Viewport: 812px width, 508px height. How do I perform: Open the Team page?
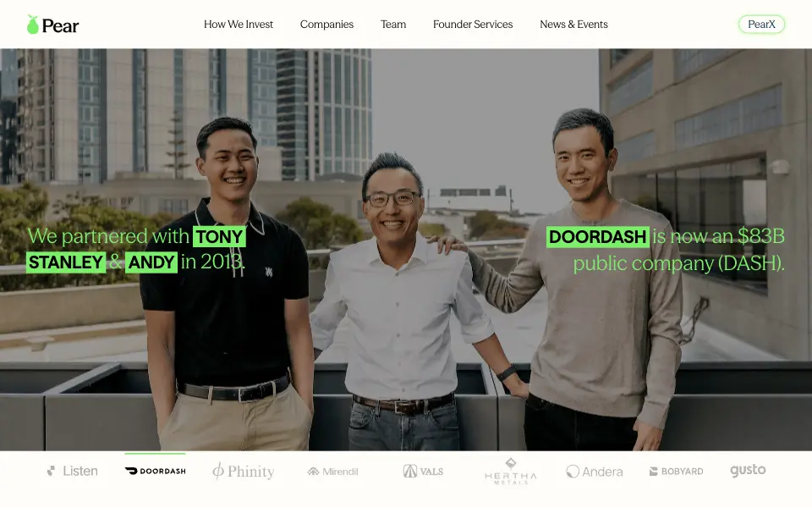tap(393, 25)
